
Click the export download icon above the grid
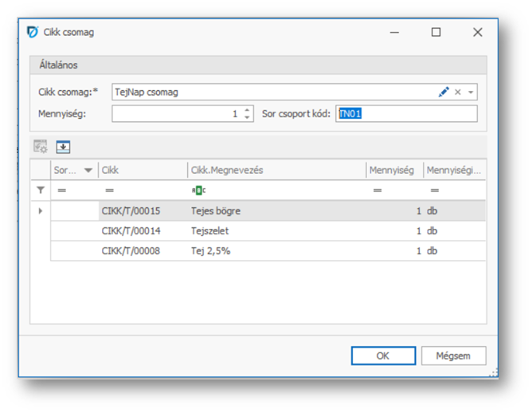(63, 147)
